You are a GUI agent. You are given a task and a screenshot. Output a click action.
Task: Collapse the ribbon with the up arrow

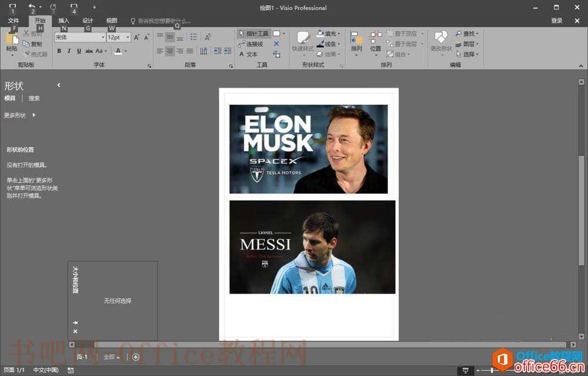581,66
